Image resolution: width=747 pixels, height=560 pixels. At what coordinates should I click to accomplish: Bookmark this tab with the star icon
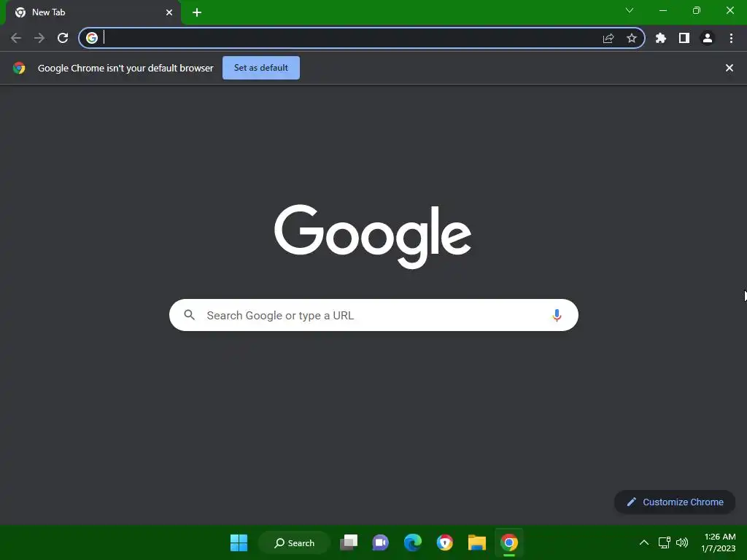point(632,38)
